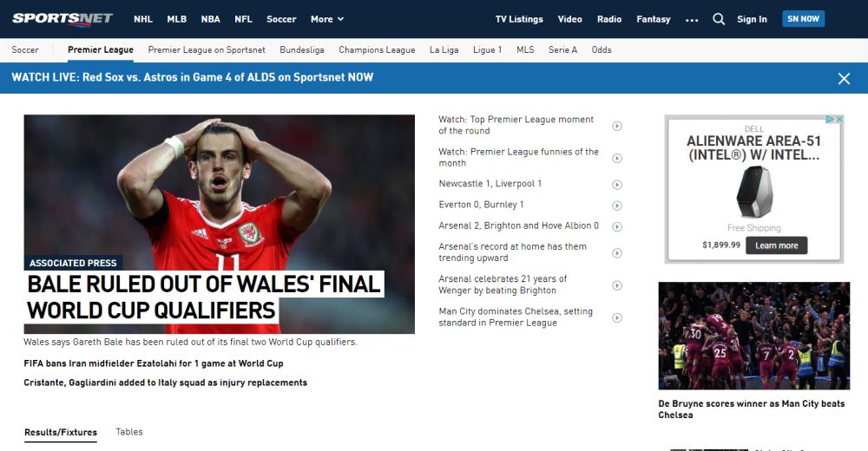Image resolution: width=868 pixels, height=451 pixels.
Task: Switch to La Liga
Action: pos(444,49)
